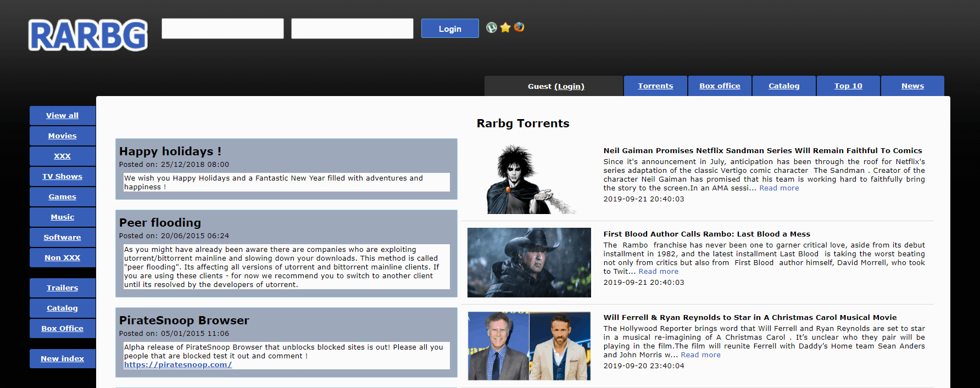Viewport: 980px width, 388px height.
Task: Browse the Movies category in sidebar
Action: [x=63, y=136]
